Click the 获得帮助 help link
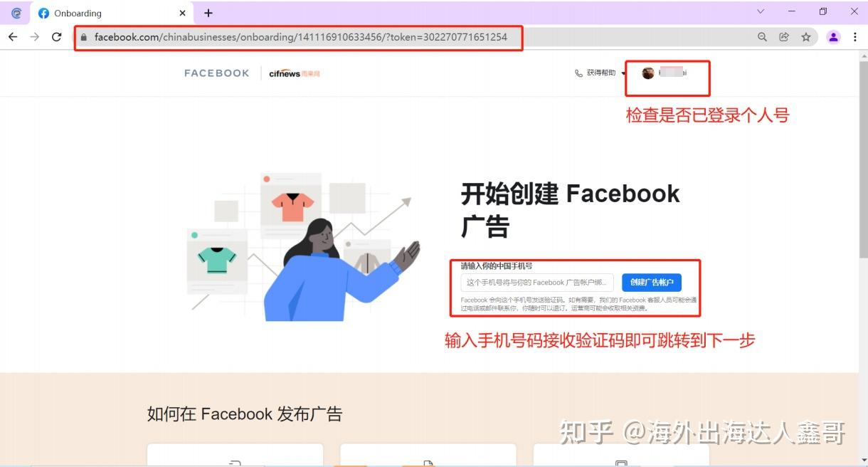This screenshot has width=868, height=467. (x=600, y=73)
